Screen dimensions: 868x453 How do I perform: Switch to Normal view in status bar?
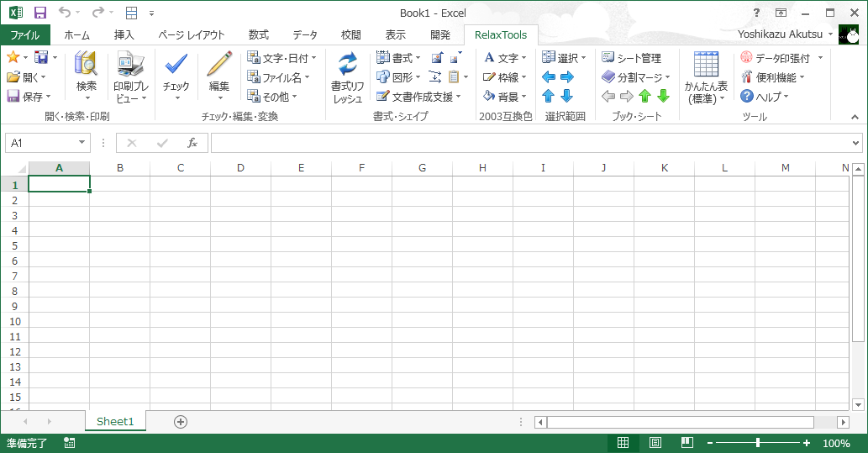coord(623,442)
